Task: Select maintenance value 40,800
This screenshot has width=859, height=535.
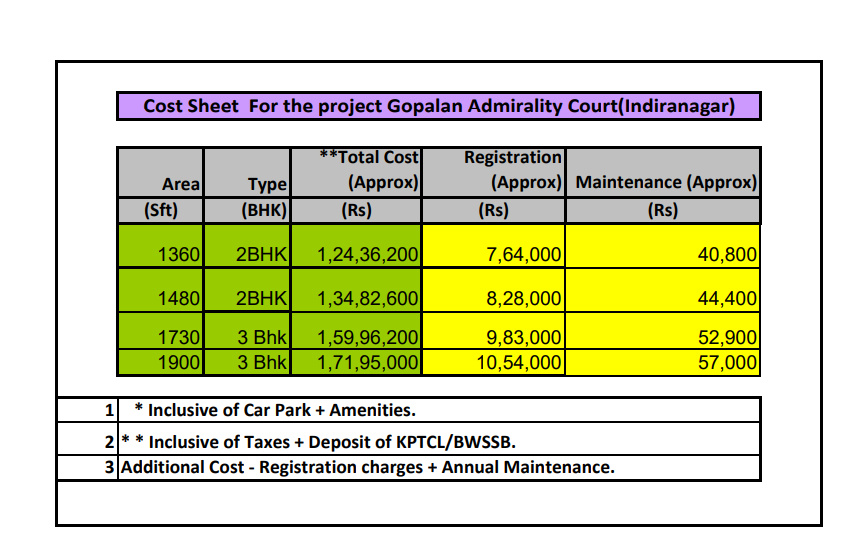Action: coord(663,255)
